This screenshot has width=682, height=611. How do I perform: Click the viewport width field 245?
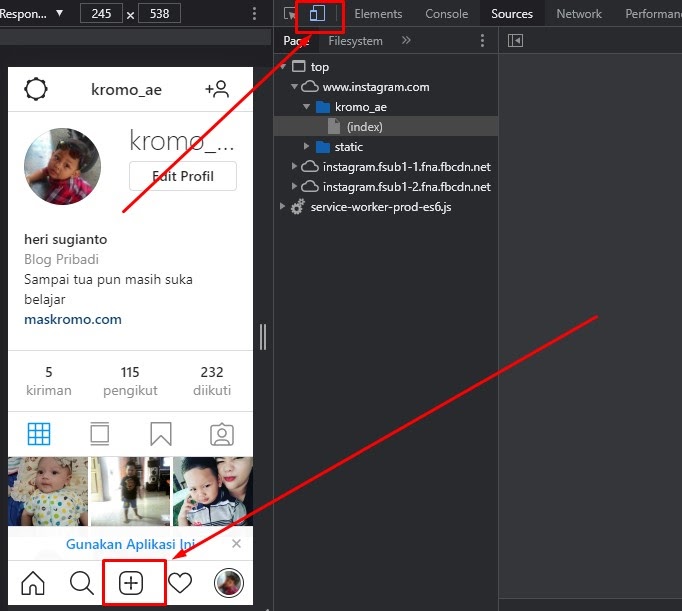101,13
